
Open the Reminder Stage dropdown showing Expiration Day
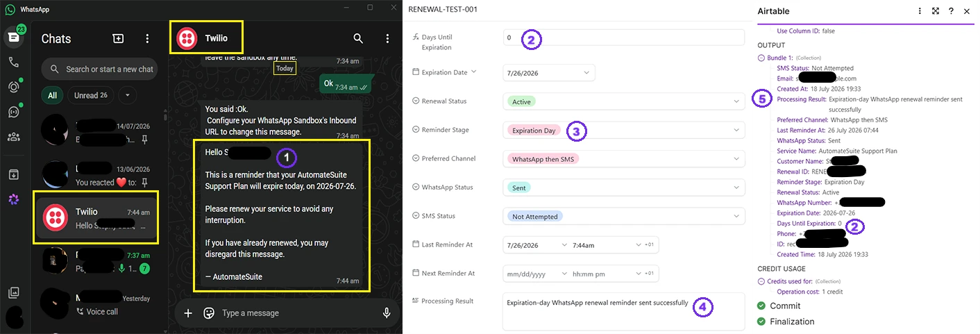623,130
